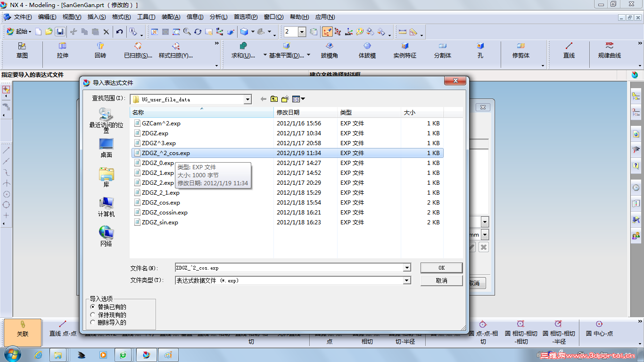
Task: Open the Windows Start menu
Action: coord(12,354)
